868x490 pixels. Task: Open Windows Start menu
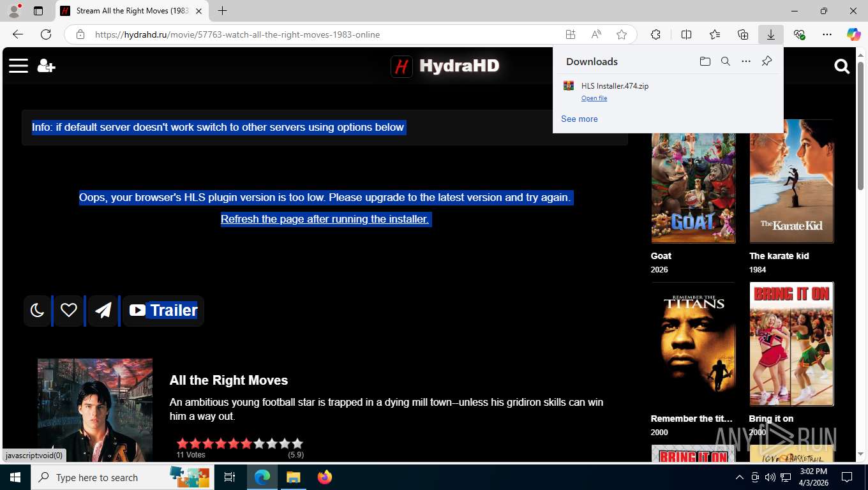(x=15, y=477)
